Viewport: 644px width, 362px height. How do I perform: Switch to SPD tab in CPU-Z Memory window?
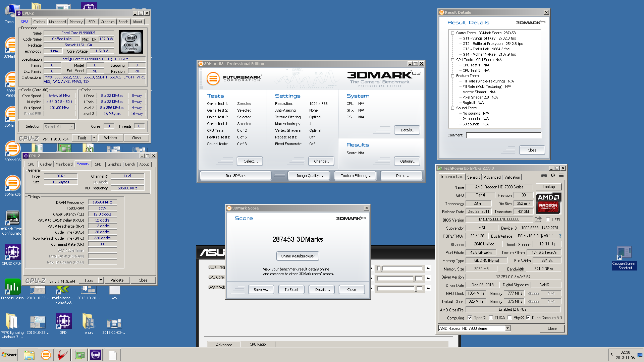(x=98, y=164)
